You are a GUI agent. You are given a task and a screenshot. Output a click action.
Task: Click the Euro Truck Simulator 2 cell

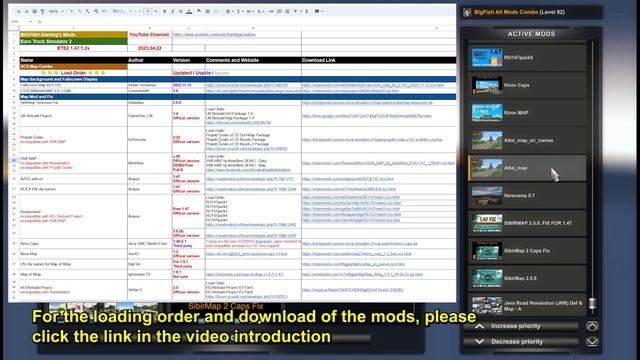[x=73, y=41]
